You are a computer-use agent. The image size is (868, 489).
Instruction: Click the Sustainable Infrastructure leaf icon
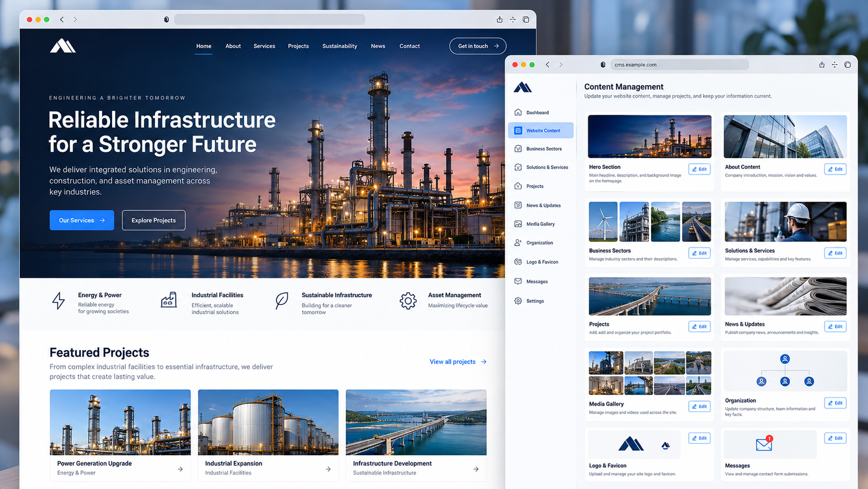tap(282, 301)
